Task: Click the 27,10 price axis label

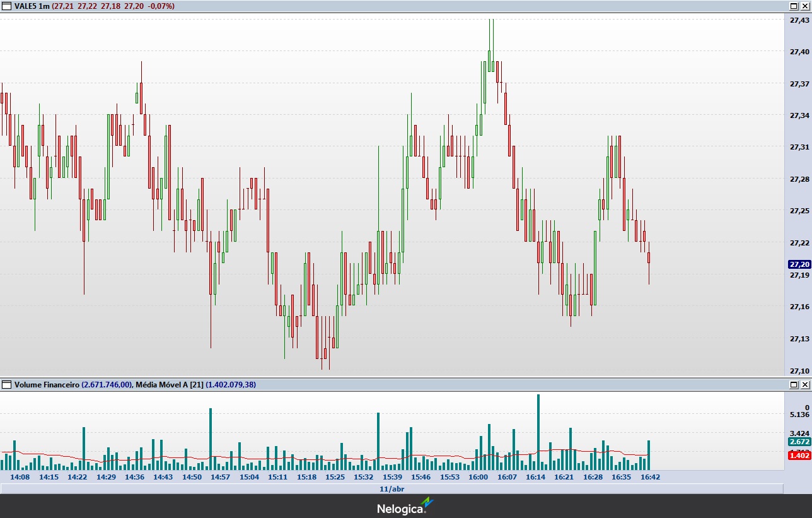Action: [799, 371]
